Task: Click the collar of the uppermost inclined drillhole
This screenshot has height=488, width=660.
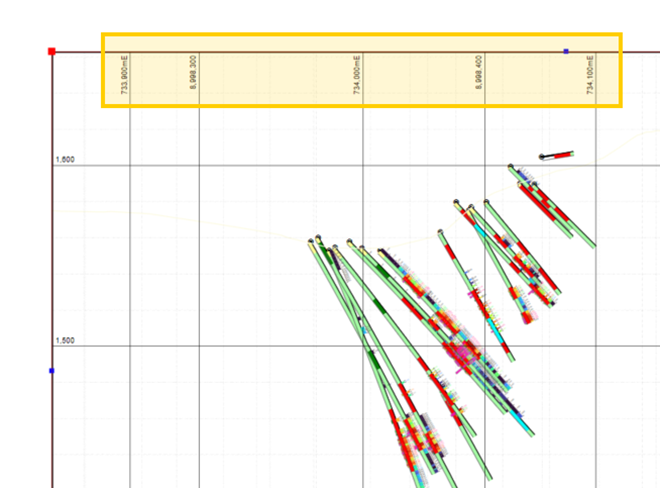Action: (511, 167)
